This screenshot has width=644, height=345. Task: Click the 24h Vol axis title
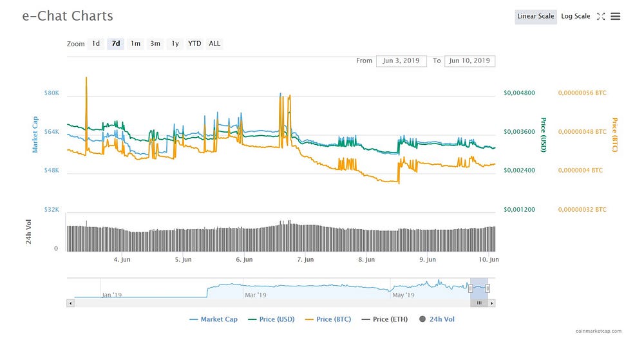point(28,232)
